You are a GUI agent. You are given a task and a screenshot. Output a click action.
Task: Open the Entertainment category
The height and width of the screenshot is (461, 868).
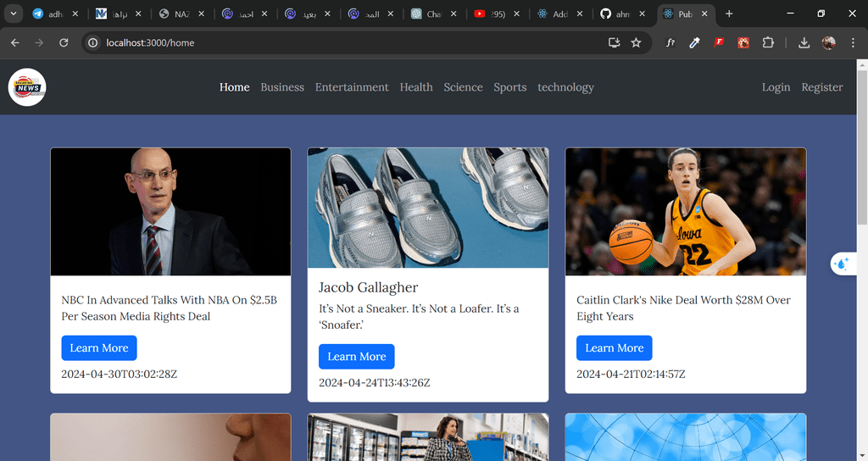352,87
